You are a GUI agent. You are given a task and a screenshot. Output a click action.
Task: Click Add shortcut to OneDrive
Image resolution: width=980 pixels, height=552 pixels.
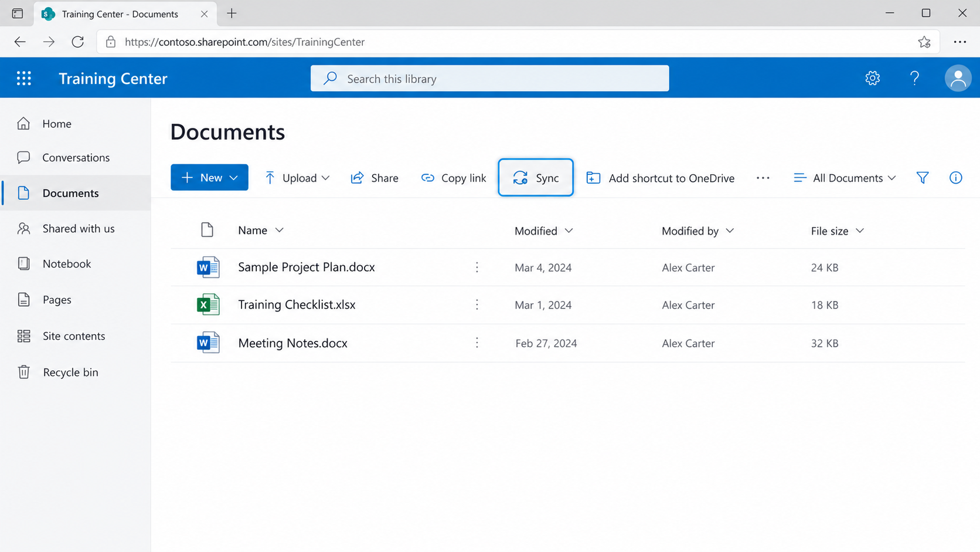point(660,178)
